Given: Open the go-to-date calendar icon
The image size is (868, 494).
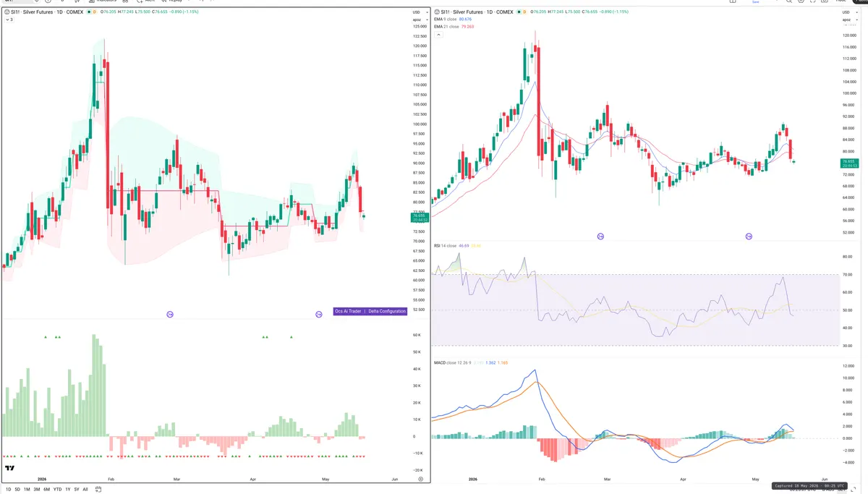Looking at the screenshot, I should click(x=99, y=490).
